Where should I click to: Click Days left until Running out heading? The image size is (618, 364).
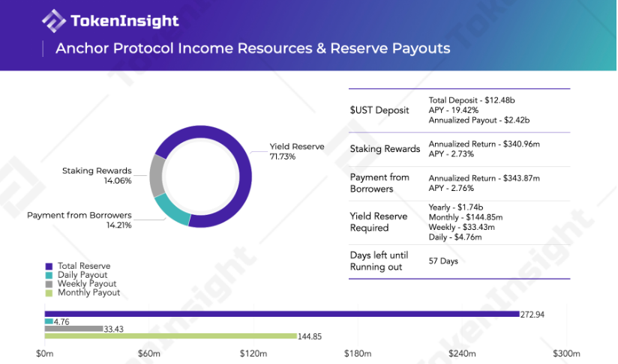coord(379,261)
